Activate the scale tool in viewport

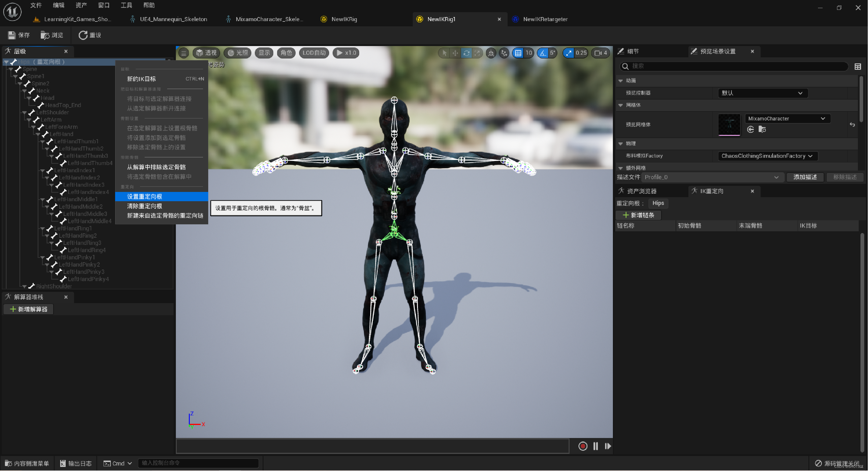coord(477,53)
